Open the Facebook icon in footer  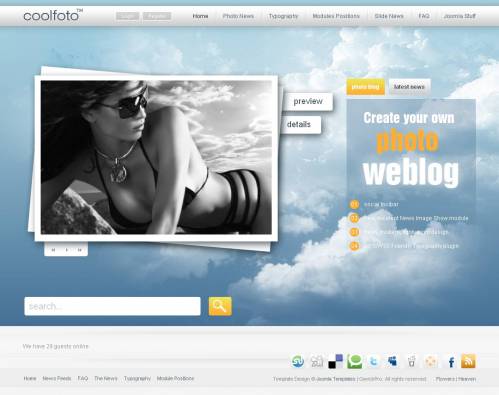pos(451,362)
